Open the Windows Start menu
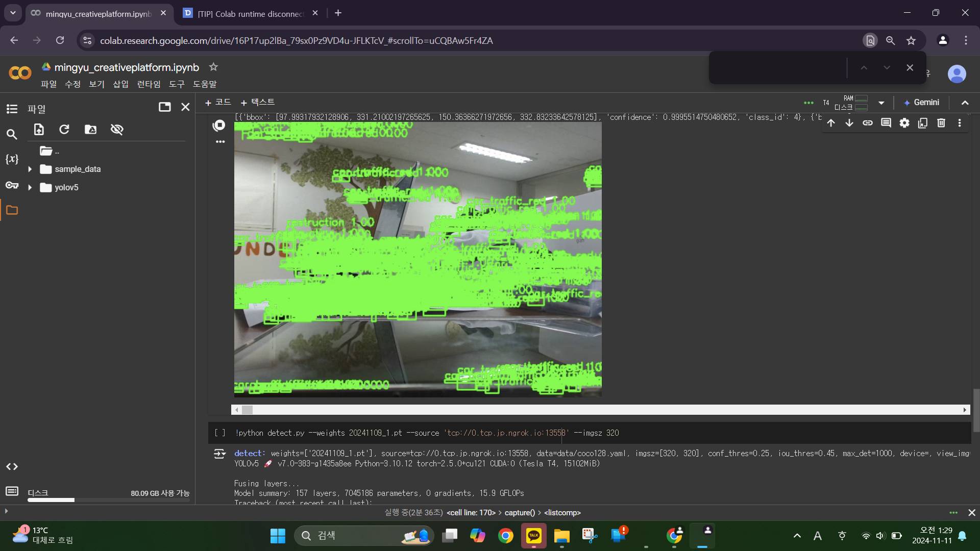Viewport: 980px width, 551px height. (278, 536)
